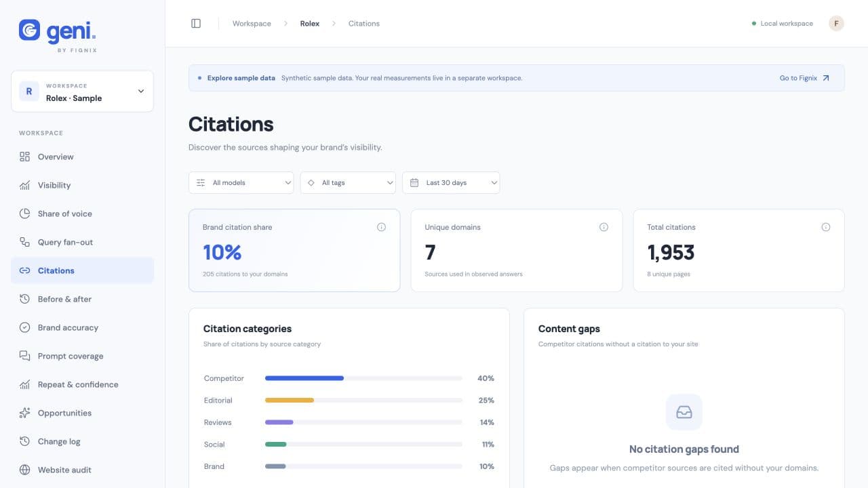
Task: Click the Brand citation share card
Action: [x=294, y=250]
